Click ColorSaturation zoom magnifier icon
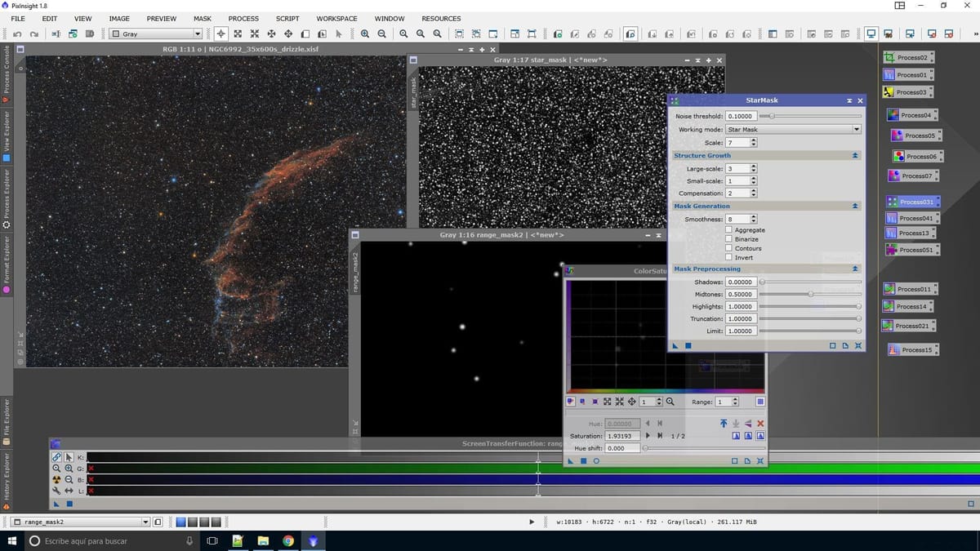 pos(670,402)
